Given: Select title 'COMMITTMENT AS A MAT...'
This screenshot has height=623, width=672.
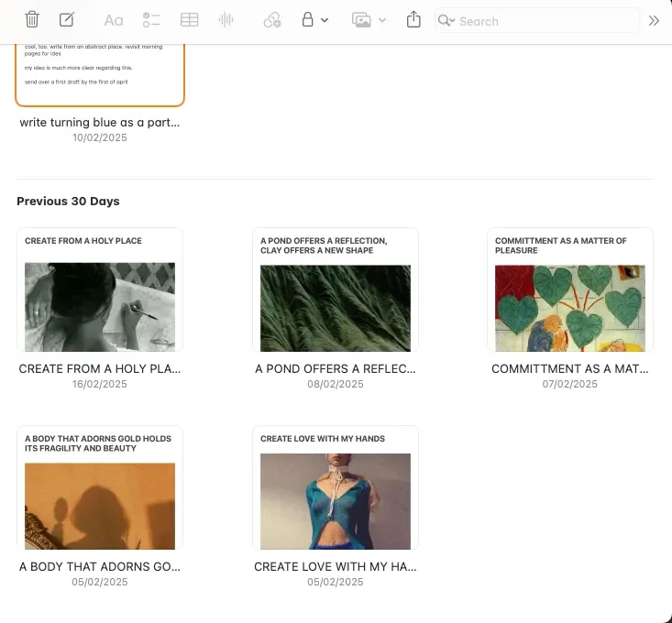Looking at the screenshot, I should (x=570, y=368).
